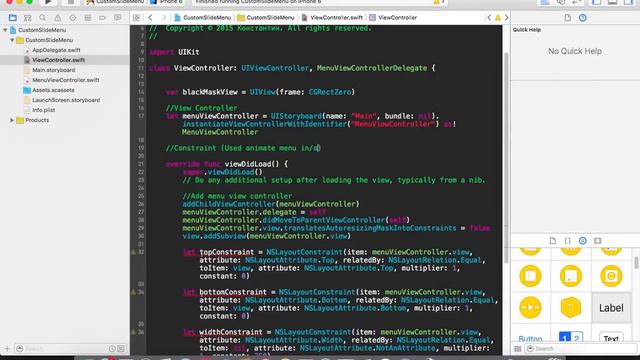Screen dimensions: 640x360
Task: Open the Issue navigator warning tab
Action: [58, 18]
